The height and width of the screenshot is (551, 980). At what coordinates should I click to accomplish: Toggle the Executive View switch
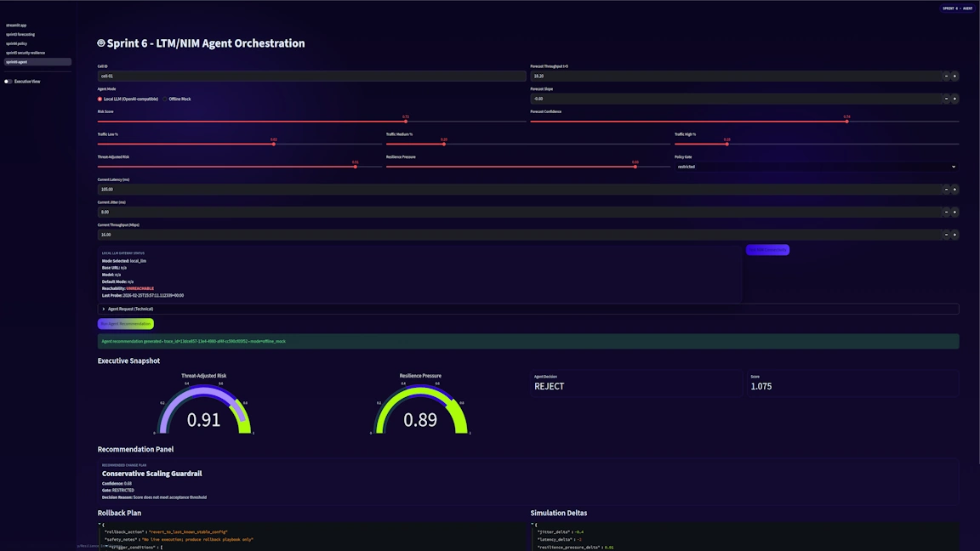[x=9, y=82]
